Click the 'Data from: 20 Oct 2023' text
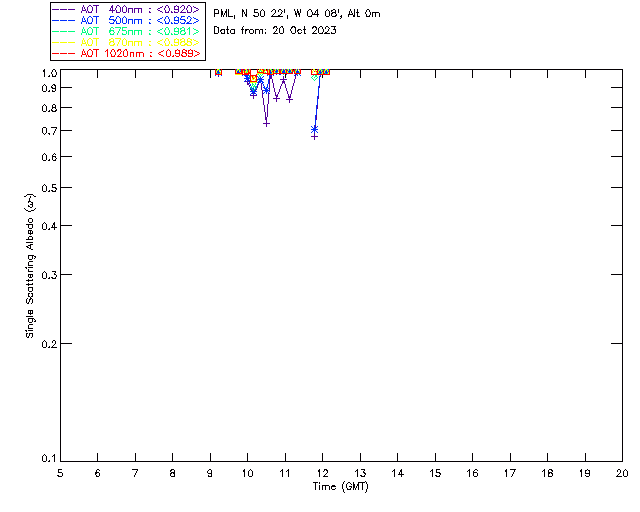The width and height of the screenshot is (640, 512). coord(275,31)
